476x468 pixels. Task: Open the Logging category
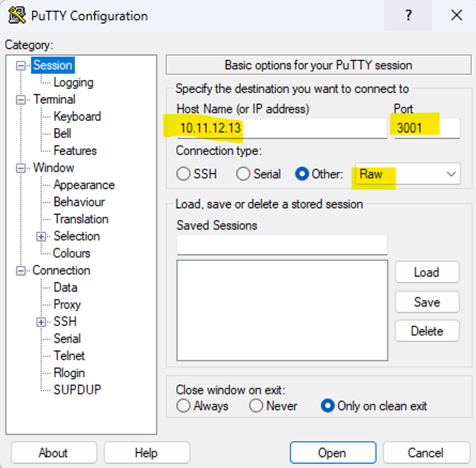tap(73, 83)
